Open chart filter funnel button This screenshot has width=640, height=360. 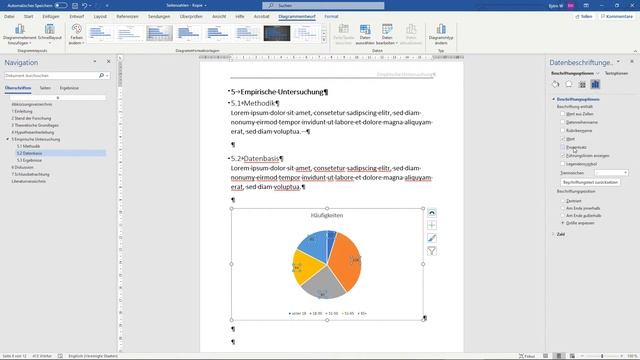pos(432,251)
